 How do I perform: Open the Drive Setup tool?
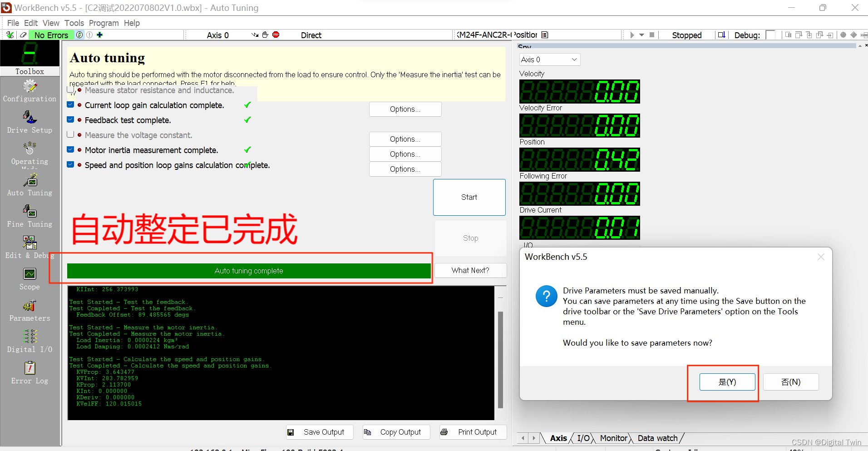[30, 123]
